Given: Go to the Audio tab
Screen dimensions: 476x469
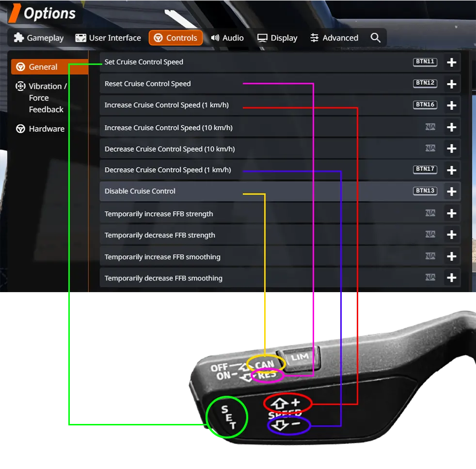Looking at the screenshot, I should [227, 38].
